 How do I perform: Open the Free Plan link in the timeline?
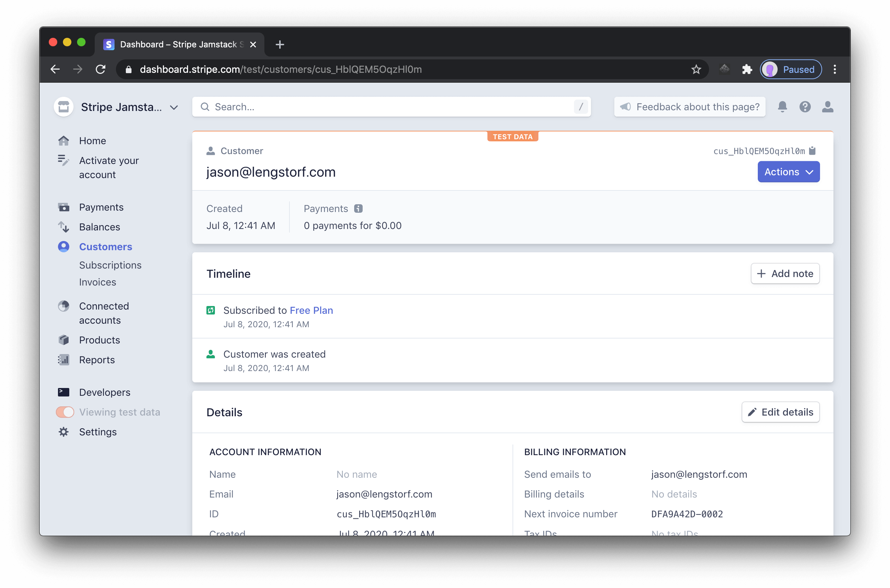coord(311,310)
